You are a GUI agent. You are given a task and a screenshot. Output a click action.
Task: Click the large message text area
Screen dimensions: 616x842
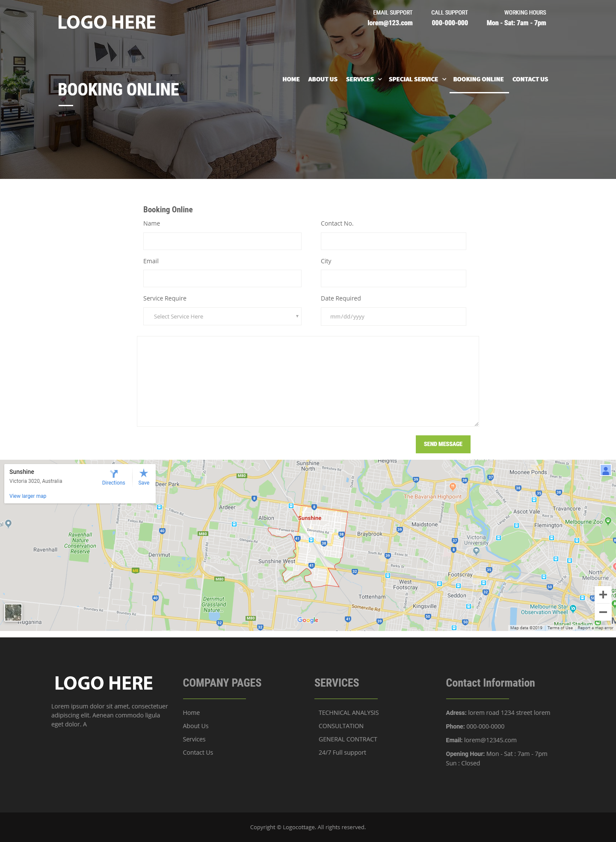(308, 381)
